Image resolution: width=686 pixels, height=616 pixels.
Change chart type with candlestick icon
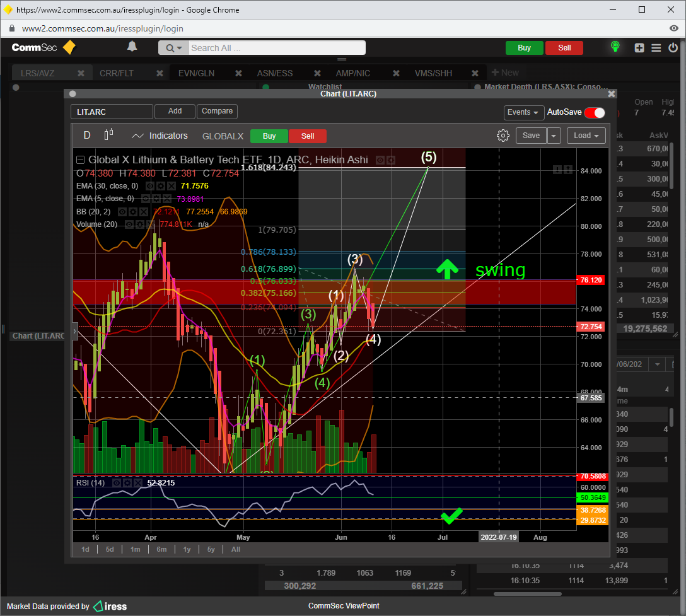coord(108,135)
